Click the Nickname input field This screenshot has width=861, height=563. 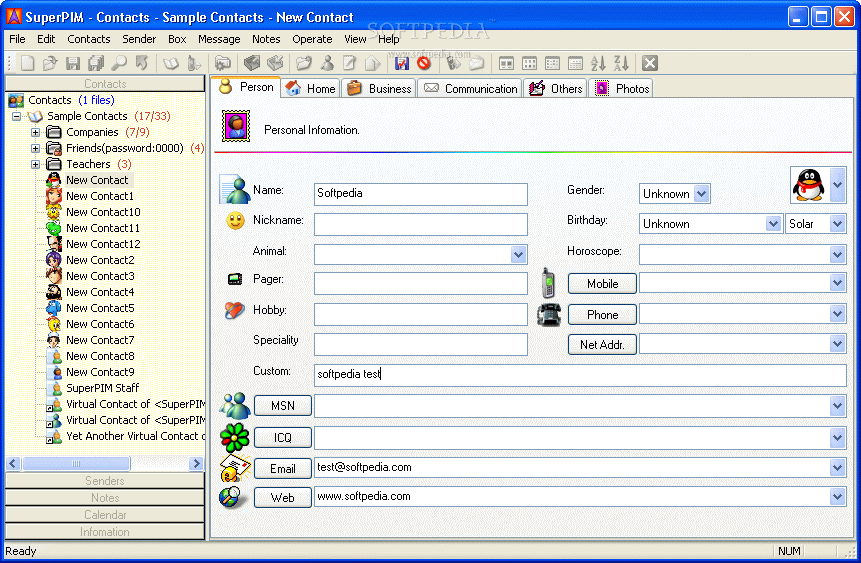pyautogui.click(x=421, y=224)
